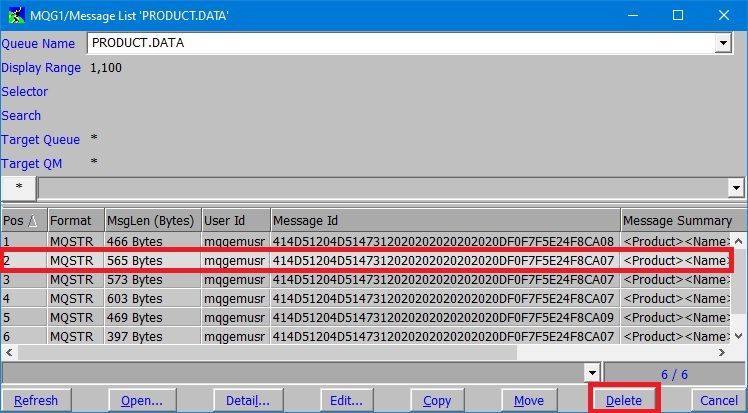Click the Target QM field label
Viewport: 748px width, 413px height.
point(31,164)
